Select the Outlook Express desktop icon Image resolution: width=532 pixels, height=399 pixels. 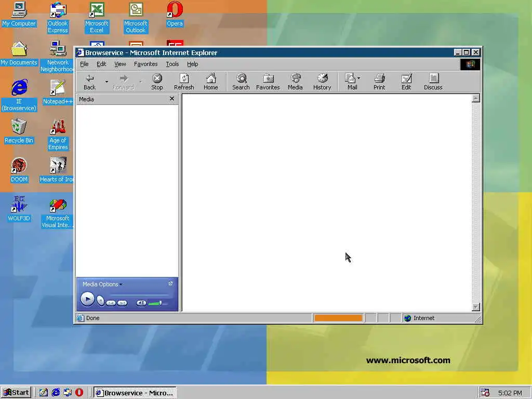58,18
